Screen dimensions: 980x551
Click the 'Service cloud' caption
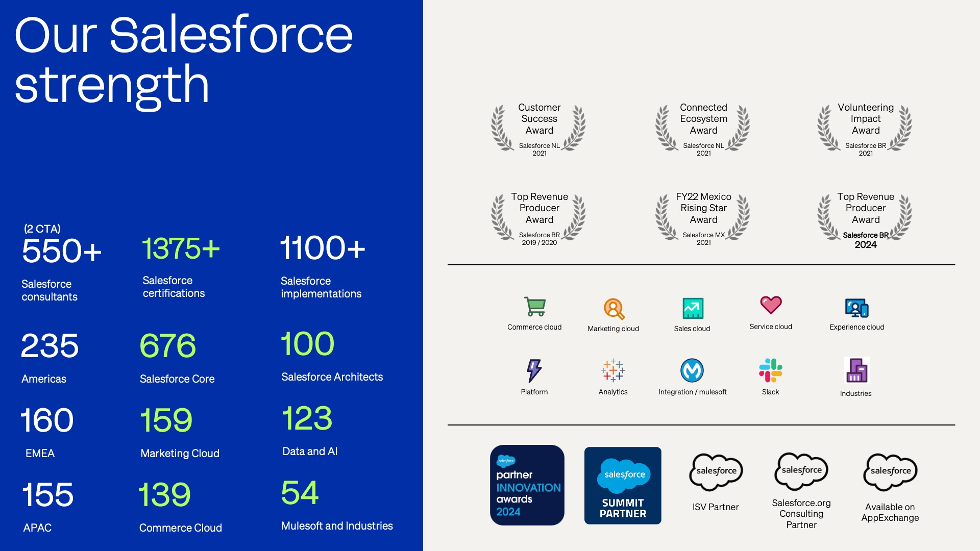tap(771, 327)
